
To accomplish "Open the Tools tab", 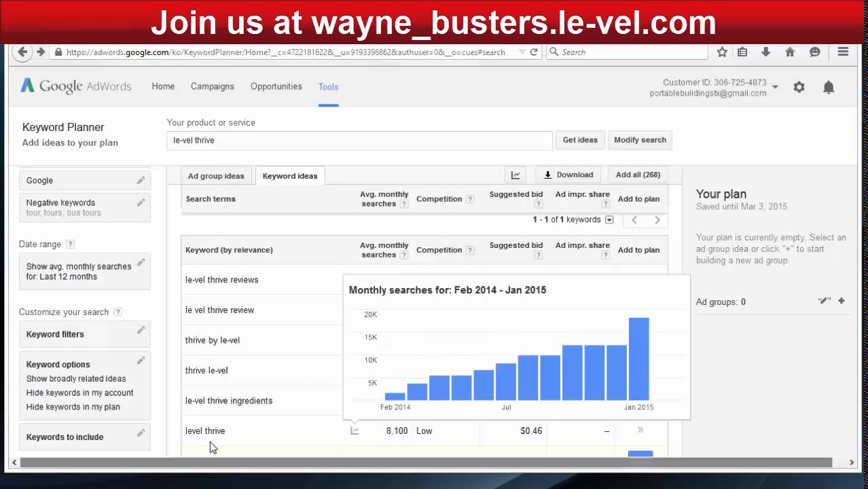I will tap(328, 87).
